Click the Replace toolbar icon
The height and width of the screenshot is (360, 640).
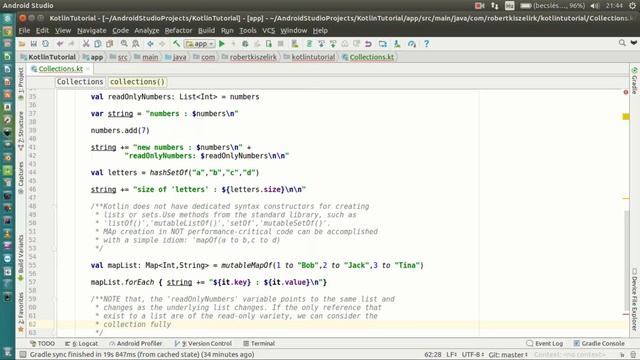pyautogui.click(x=136, y=44)
